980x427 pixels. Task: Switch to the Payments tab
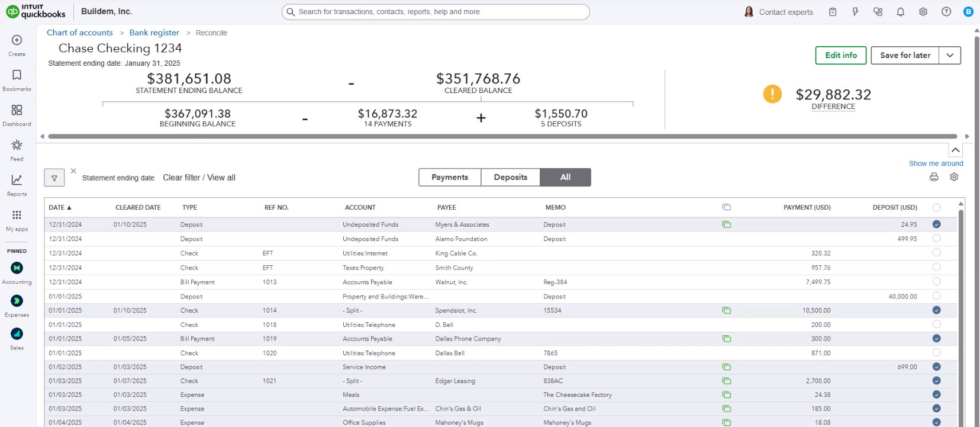pos(450,177)
